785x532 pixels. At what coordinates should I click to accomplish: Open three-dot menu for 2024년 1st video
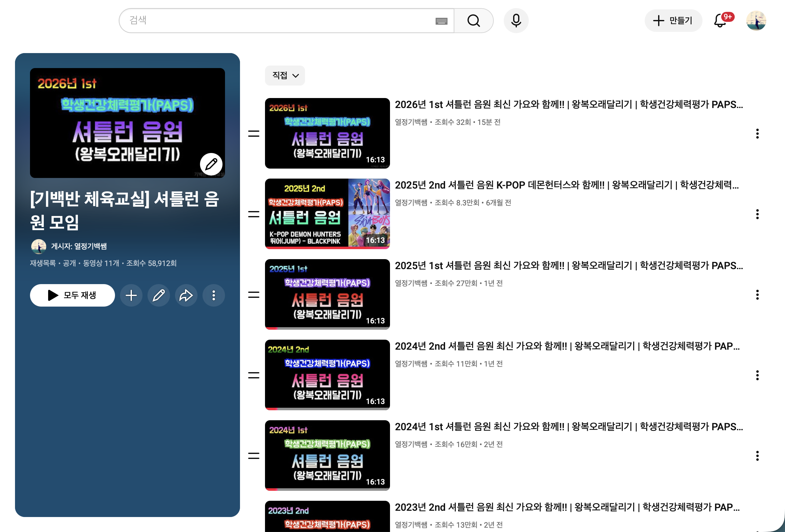point(757,456)
